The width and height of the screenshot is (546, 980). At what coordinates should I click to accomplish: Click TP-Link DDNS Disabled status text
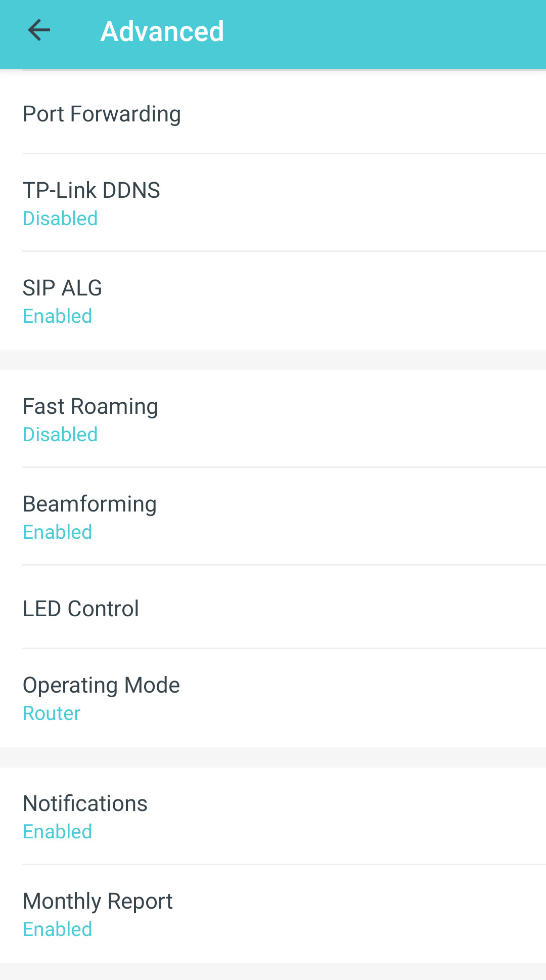pyautogui.click(x=60, y=219)
